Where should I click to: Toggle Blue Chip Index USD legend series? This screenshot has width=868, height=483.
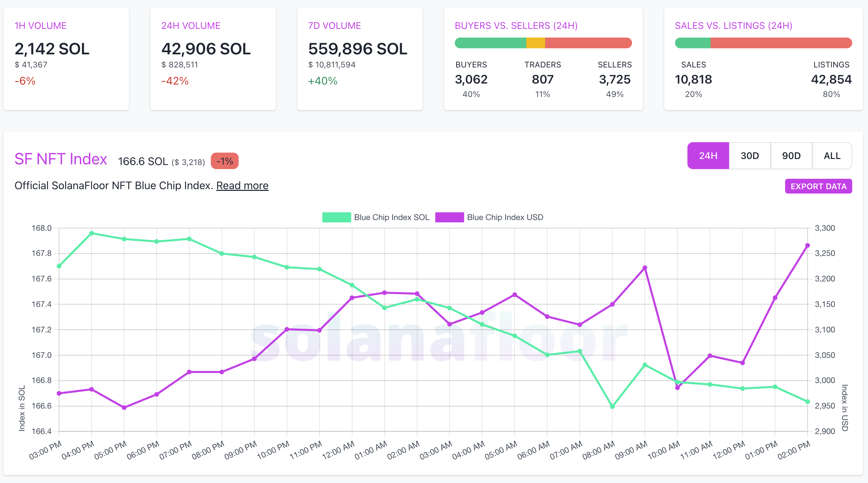489,217
